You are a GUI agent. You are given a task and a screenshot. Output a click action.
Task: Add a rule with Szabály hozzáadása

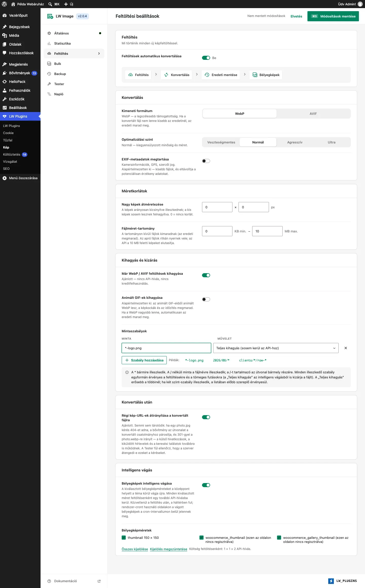pos(144,360)
